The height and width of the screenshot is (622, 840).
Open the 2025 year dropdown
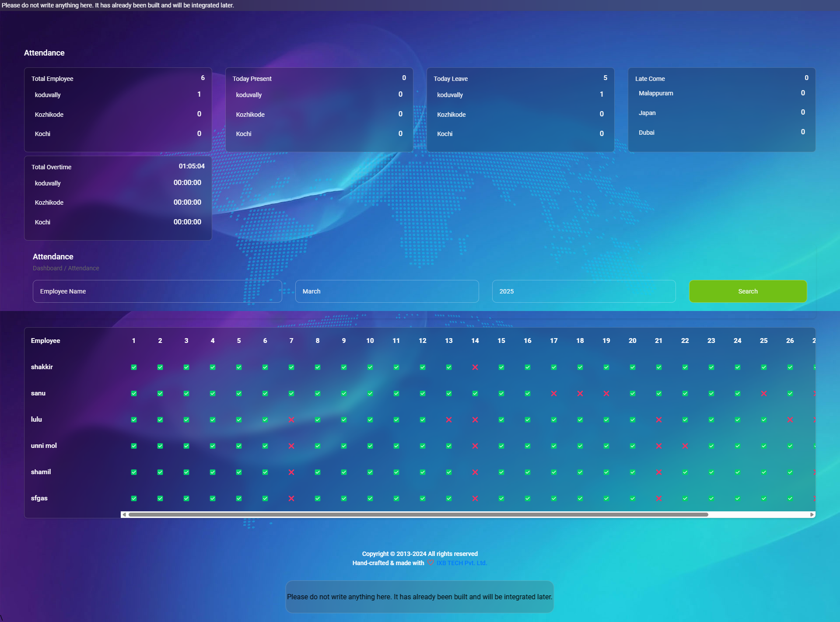coord(584,291)
